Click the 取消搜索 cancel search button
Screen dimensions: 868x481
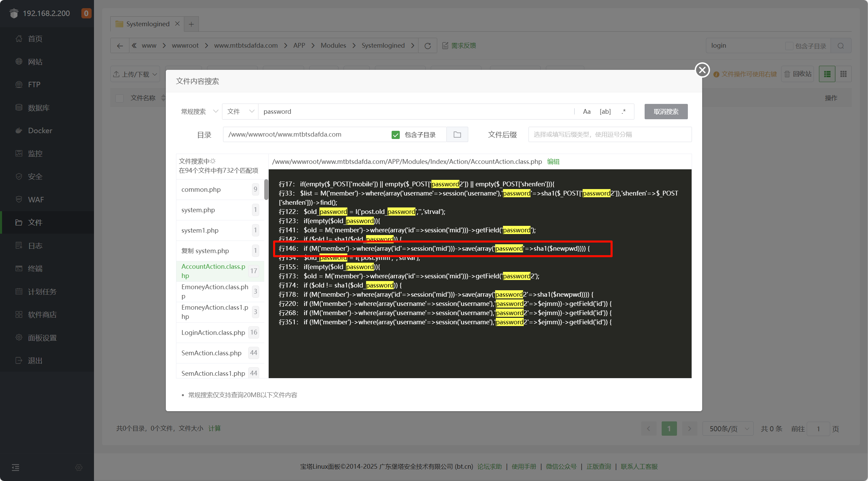tap(666, 111)
